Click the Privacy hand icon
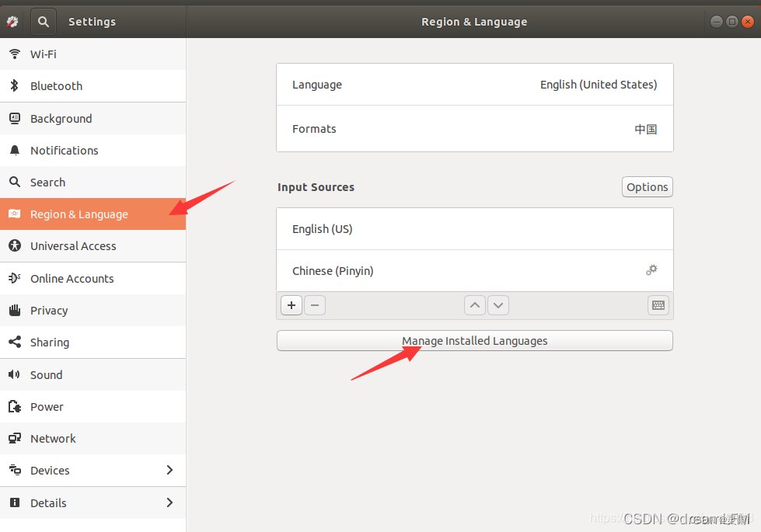This screenshot has height=532, width=761. [x=15, y=310]
